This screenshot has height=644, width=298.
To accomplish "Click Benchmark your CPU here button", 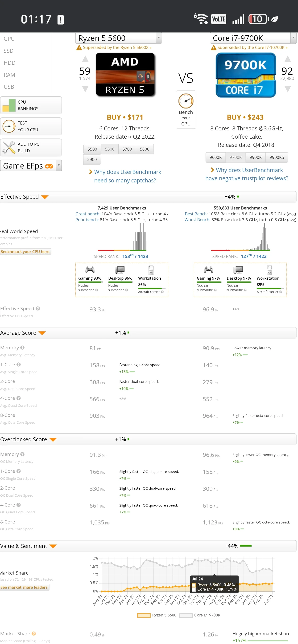I will [25, 251].
